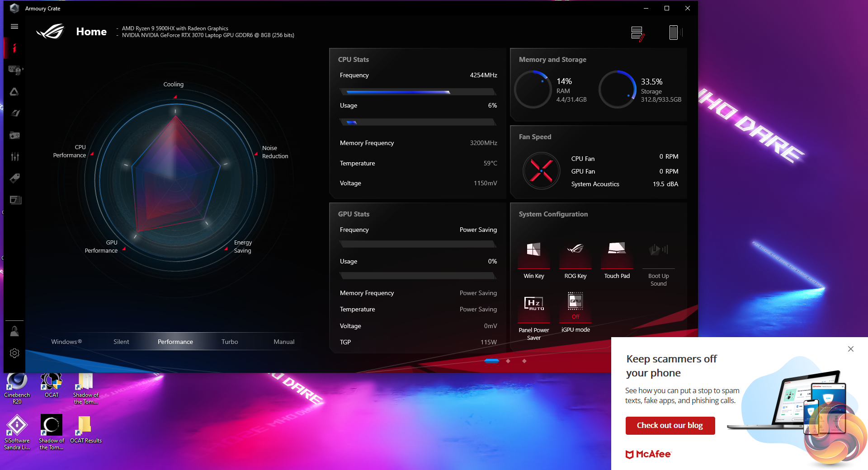The width and height of the screenshot is (868, 470).
Task: Open the Featured deals tag icon
Action: (14, 178)
